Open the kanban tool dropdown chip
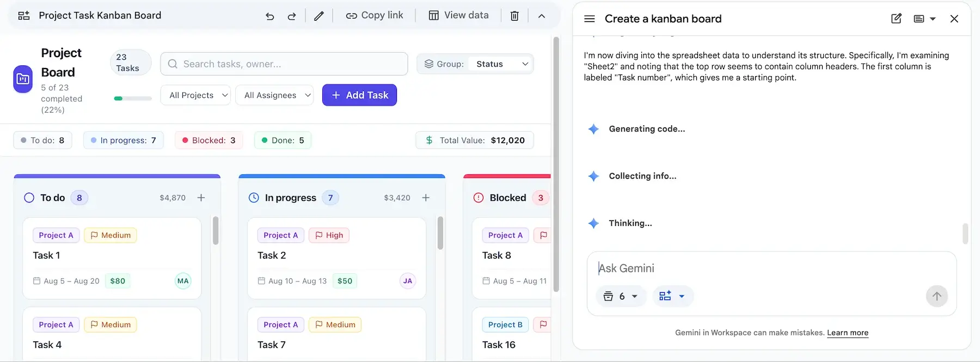The width and height of the screenshot is (980, 362). (x=672, y=296)
